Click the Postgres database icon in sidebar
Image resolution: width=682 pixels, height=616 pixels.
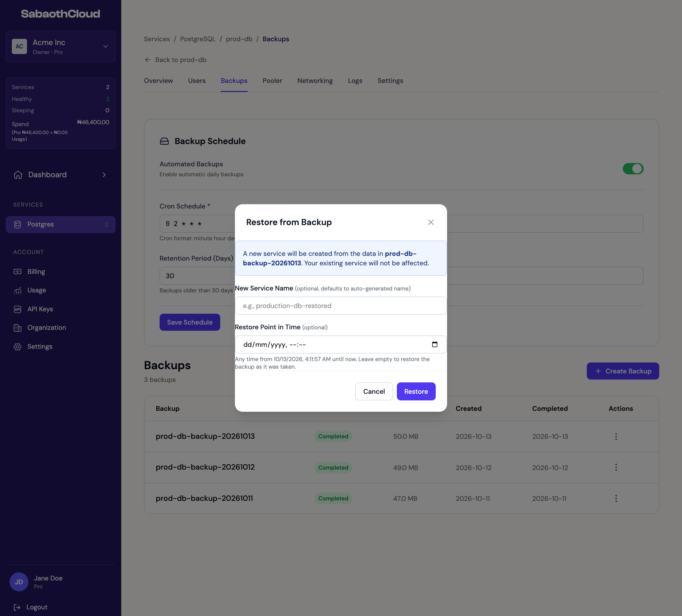18,224
